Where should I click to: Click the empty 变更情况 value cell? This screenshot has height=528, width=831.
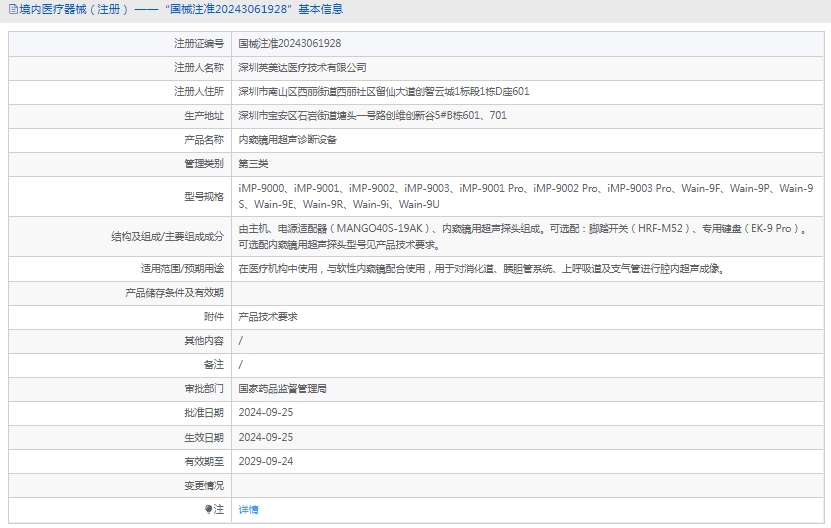[528, 485]
